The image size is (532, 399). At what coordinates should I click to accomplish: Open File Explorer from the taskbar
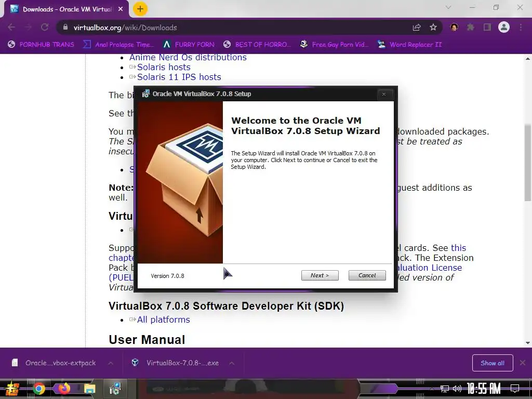(x=89, y=389)
